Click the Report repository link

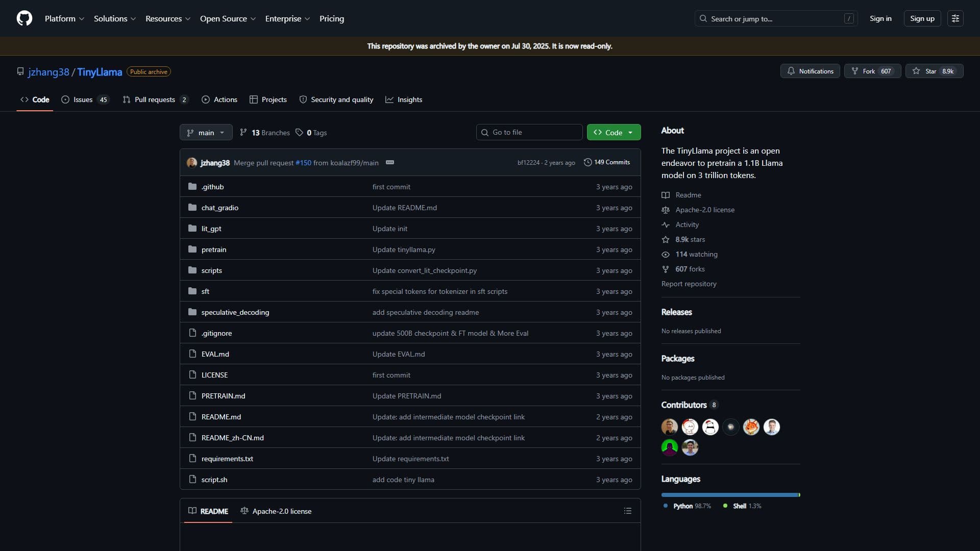[689, 284]
